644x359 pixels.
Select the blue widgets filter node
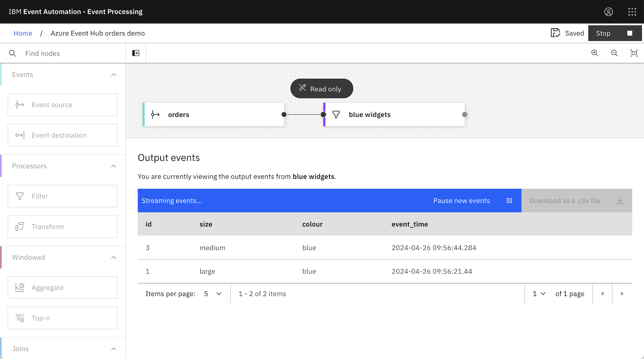pos(394,115)
